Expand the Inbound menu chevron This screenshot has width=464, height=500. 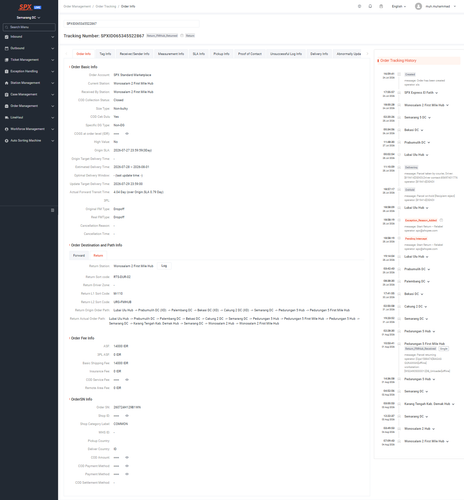[x=52, y=37]
